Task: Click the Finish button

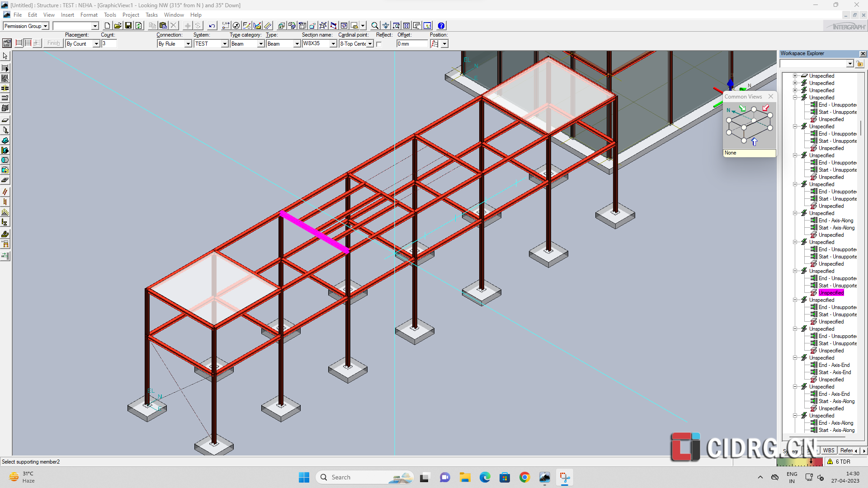Action: pyautogui.click(x=53, y=43)
